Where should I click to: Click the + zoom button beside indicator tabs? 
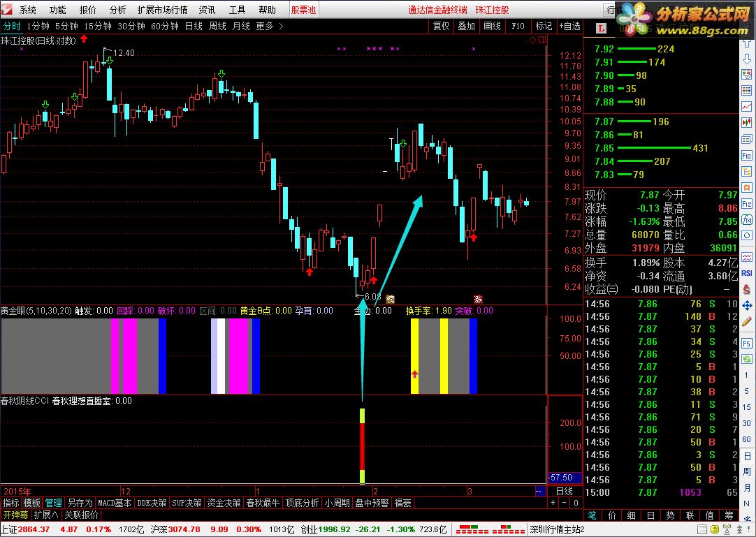553,503
